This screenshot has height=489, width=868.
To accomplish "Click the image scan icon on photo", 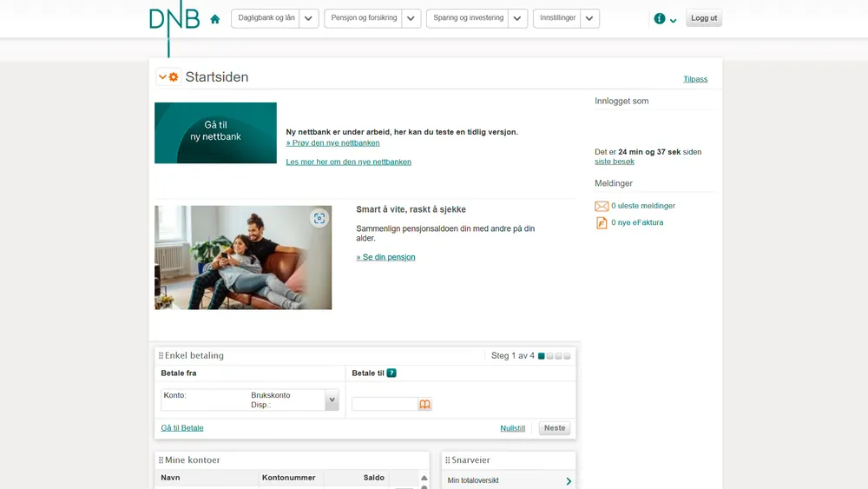I will [x=319, y=219].
